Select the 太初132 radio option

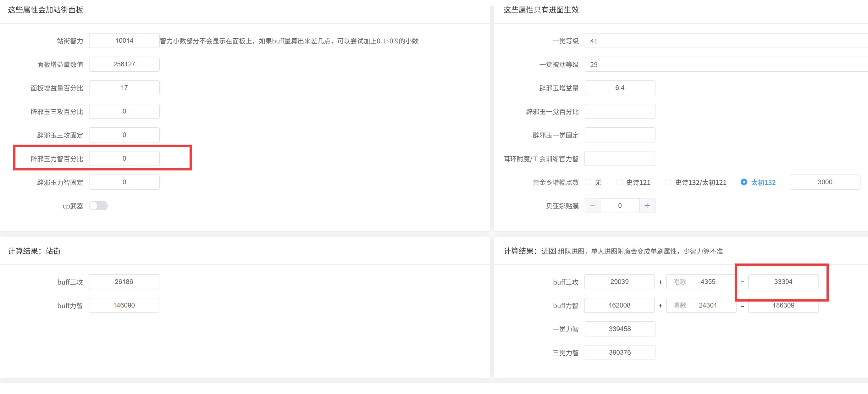(758, 182)
